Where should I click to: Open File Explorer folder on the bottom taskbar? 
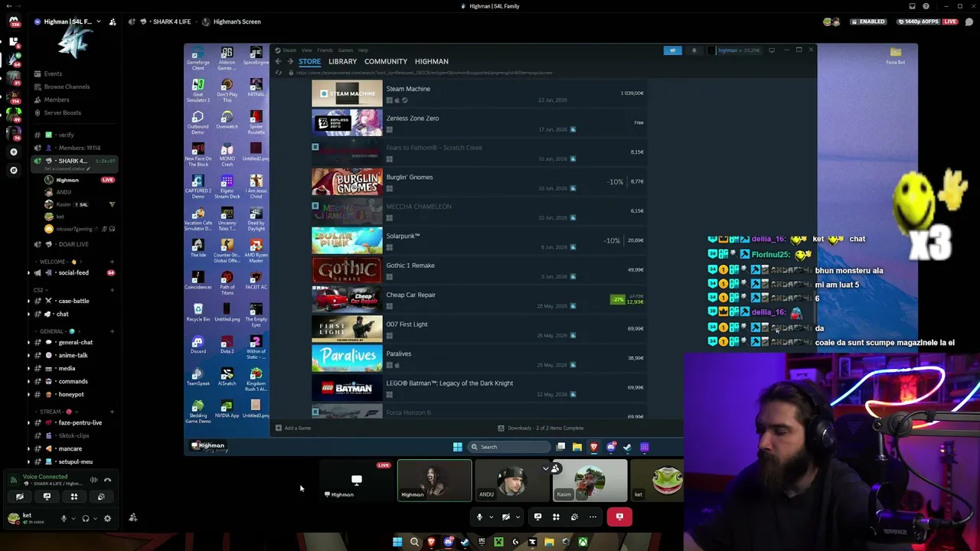549,543
